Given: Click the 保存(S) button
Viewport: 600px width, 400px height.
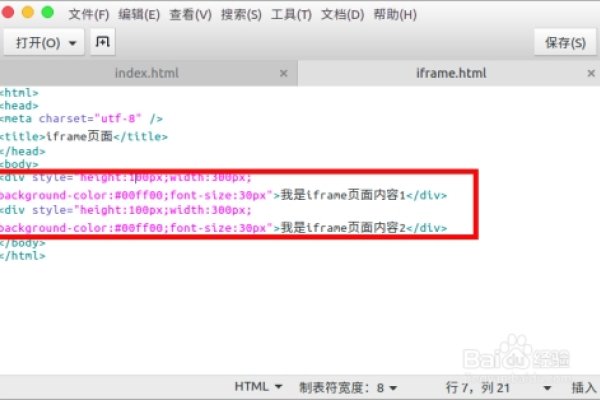Looking at the screenshot, I should tap(565, 42).
